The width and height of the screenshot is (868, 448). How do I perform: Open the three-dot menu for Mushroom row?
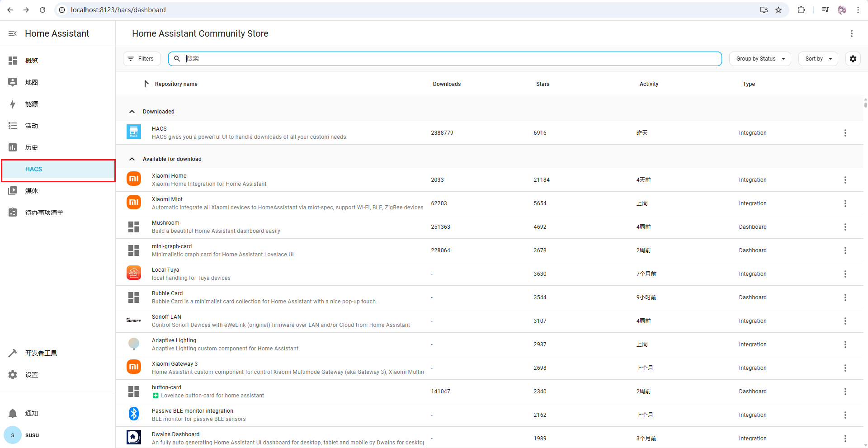845,227
